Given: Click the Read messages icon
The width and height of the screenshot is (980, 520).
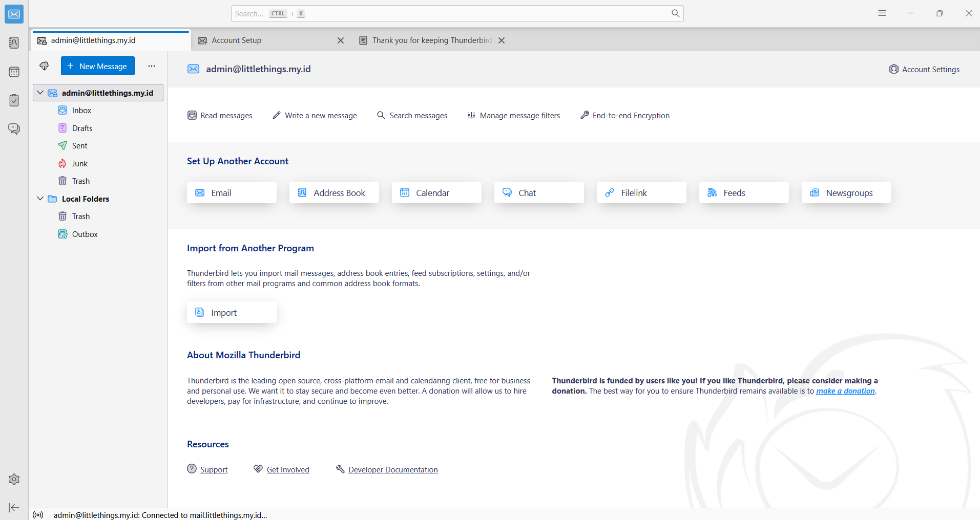Looking at the screenshot, I should coord(192,115).
